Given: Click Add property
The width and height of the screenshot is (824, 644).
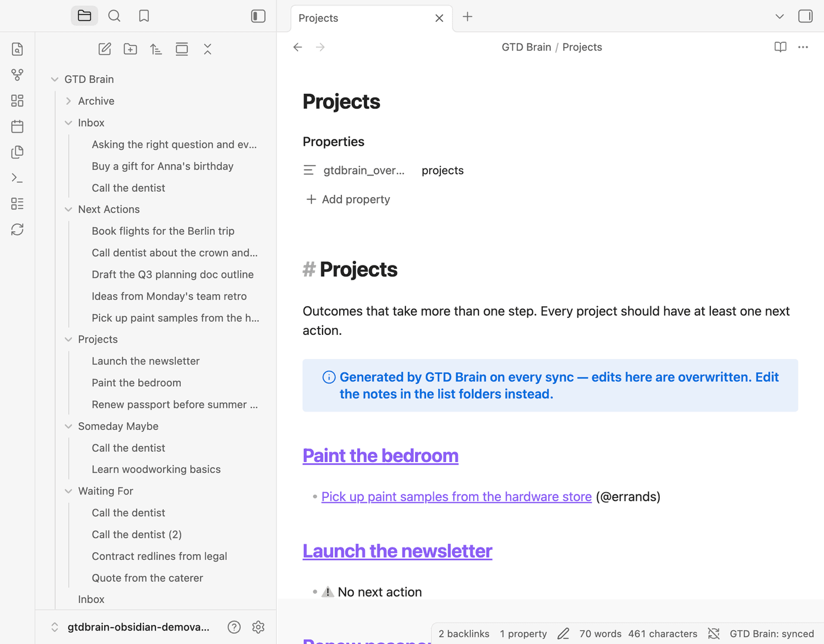Looking at the screenshot, I should tap(348, 200).
